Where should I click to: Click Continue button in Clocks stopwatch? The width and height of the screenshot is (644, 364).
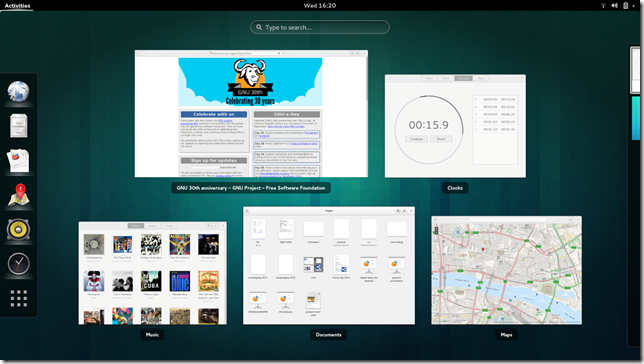(416, 139)
